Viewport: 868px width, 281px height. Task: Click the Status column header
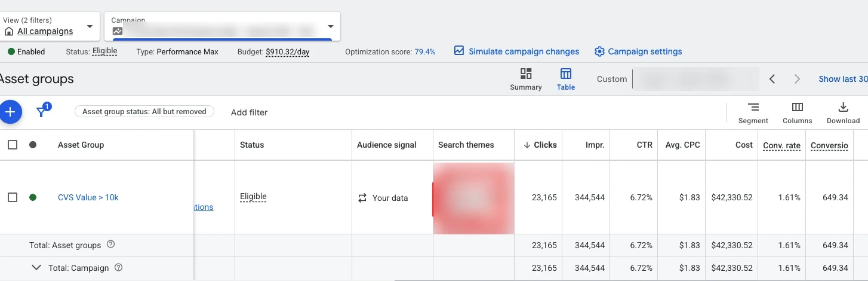pyautogui.click(x=252, y=145)
